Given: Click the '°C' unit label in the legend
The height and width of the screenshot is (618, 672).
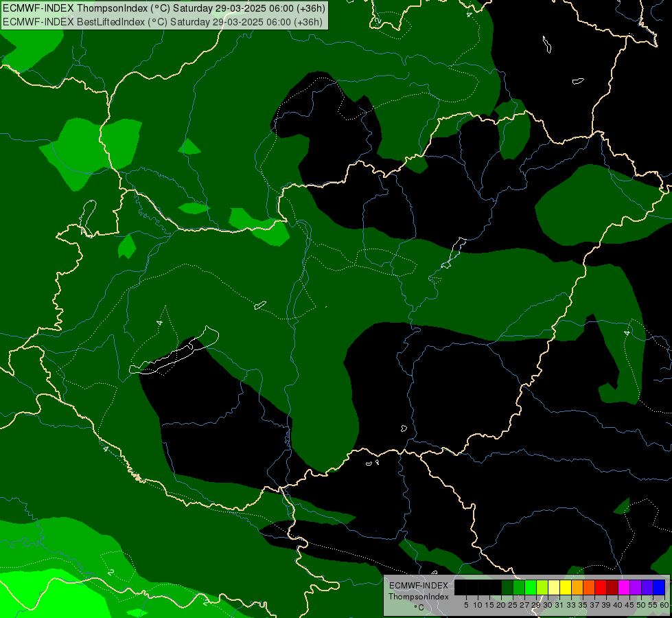Looking at the screenshot, I should pos(419,607).
